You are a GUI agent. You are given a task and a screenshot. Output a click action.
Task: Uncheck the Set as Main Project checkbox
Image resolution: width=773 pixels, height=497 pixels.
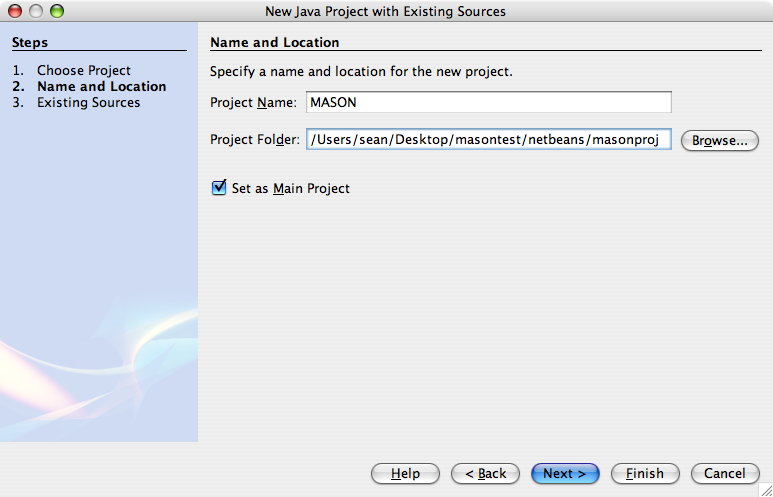[219, 187]
